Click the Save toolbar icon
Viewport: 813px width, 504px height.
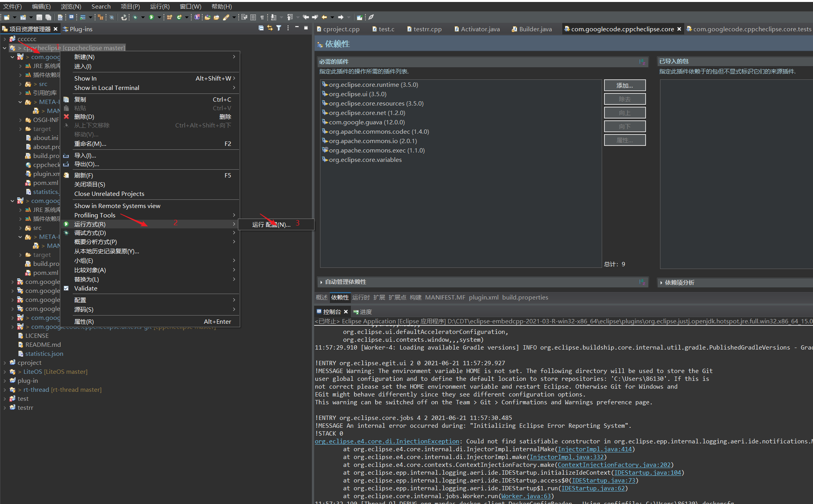tap(39, 17)
